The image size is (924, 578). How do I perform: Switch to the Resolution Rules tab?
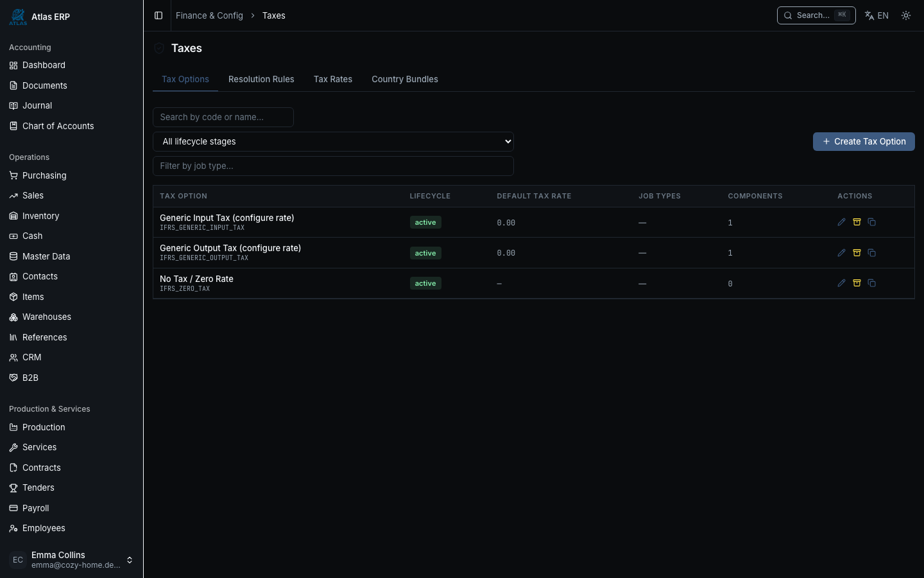[261, 80]
